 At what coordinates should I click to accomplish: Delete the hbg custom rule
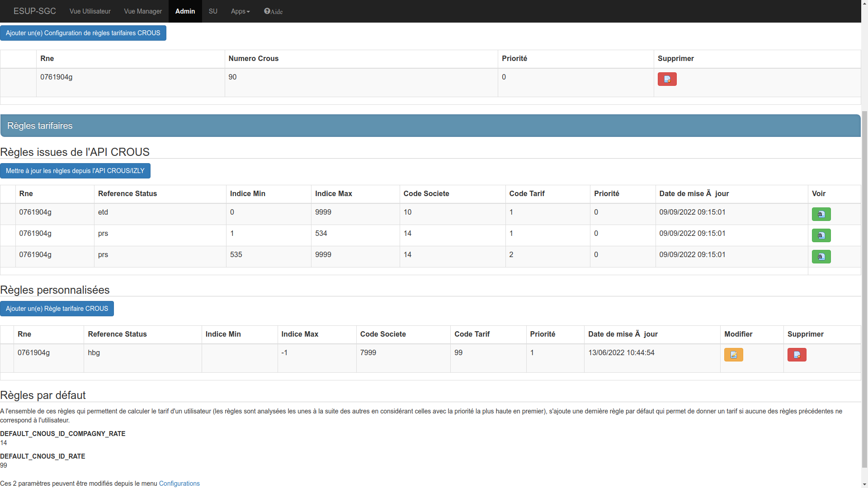pyautogui.click(x=797, y=355)
